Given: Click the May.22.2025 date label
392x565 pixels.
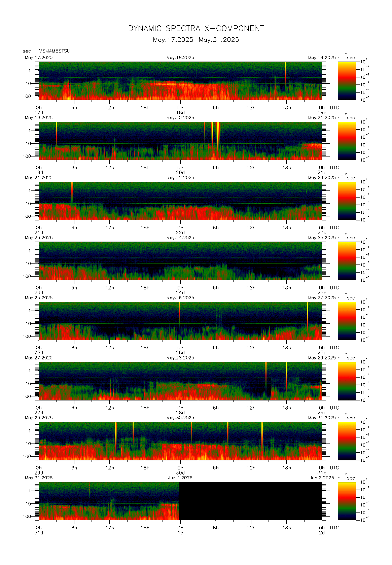Looking at the screenshot, I should (x=180, y=178).
